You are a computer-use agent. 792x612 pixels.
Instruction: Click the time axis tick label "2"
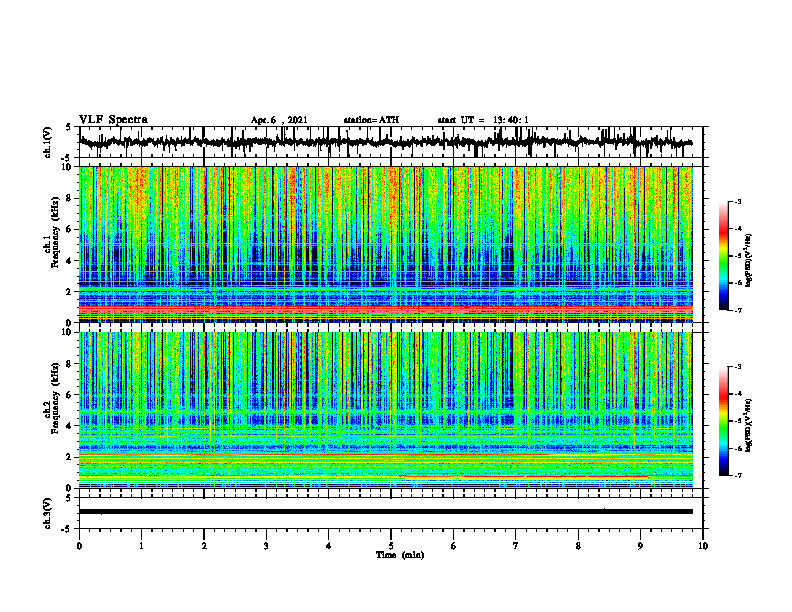pos(204,546)
